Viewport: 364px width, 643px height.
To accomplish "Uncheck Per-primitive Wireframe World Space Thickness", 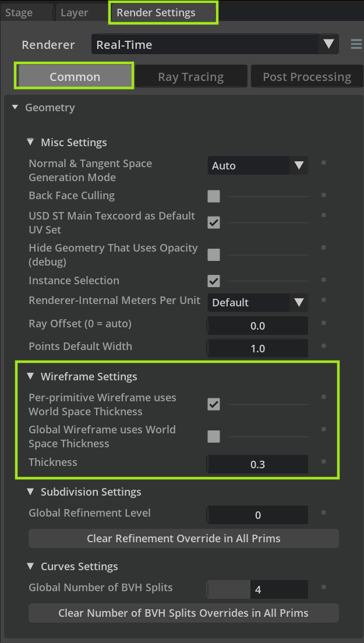I will pos(214,404).
